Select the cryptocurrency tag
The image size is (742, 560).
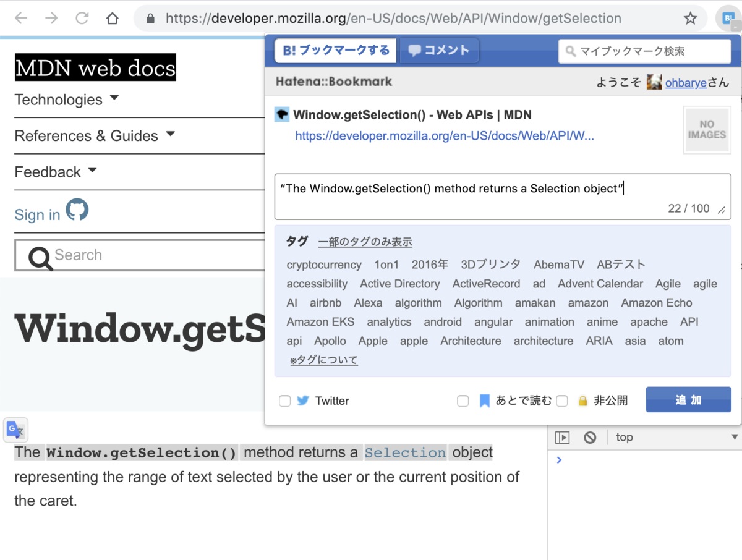324,265
